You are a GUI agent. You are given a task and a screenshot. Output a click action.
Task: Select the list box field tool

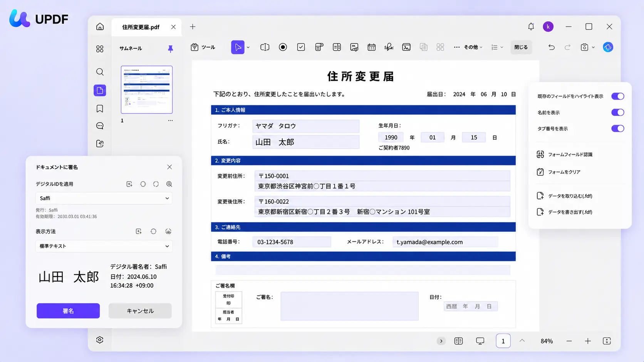tap(337, 47)
